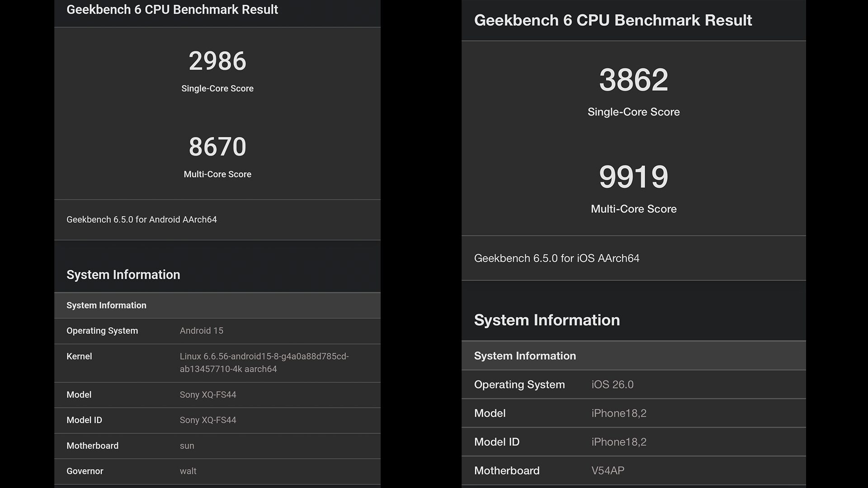This screenshot has height=488, width=868.
Task: Click the Governor row label
Action: [x=85, y=471]
